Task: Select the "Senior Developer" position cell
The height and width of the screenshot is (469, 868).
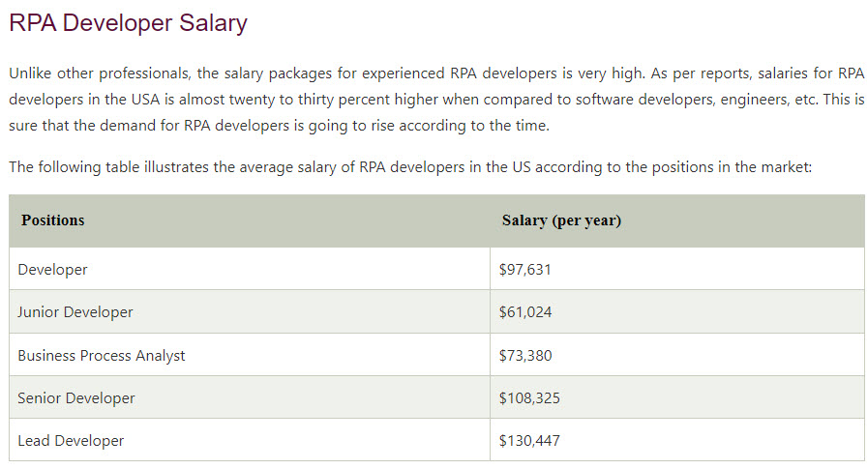Action: coord(76,397)
